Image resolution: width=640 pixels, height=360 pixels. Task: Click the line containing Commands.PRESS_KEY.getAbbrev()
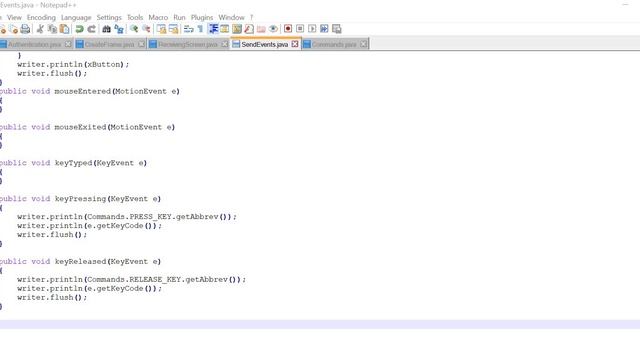[127, 217]
